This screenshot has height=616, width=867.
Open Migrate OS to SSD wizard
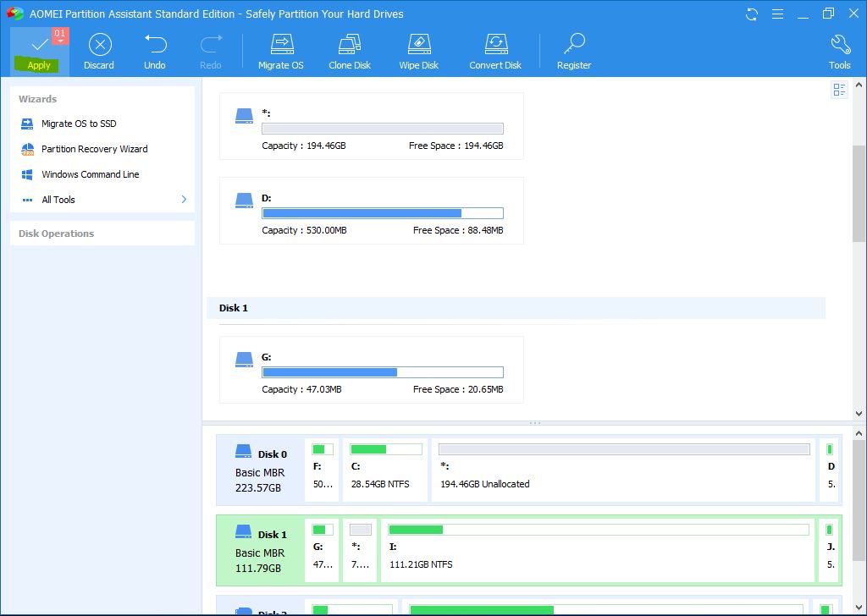pyautogui.click(x=79, y=124)
